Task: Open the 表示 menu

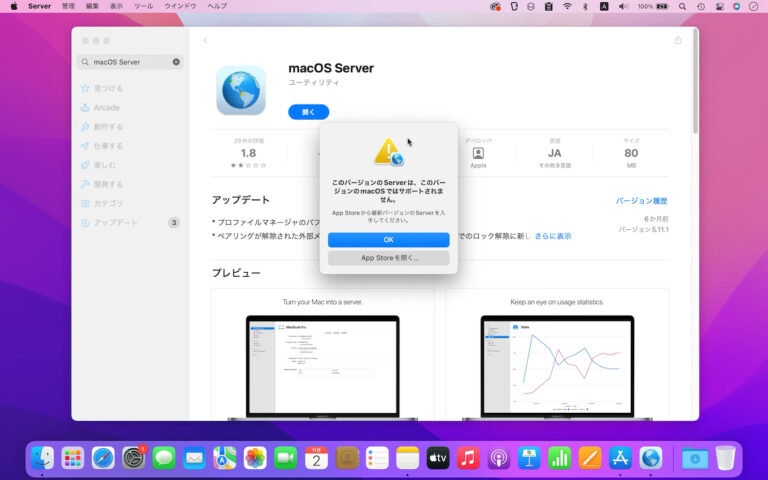Action: (x=116, y=6)
